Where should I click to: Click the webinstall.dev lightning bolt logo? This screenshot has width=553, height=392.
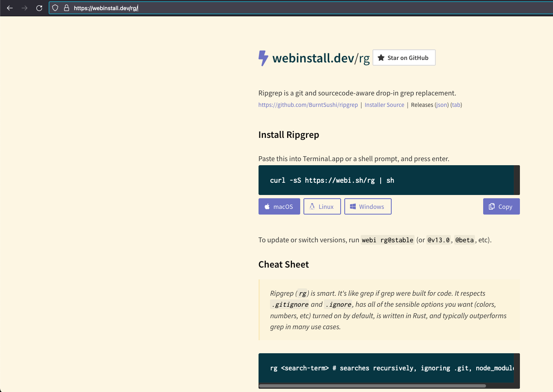(x=263, y=58)
